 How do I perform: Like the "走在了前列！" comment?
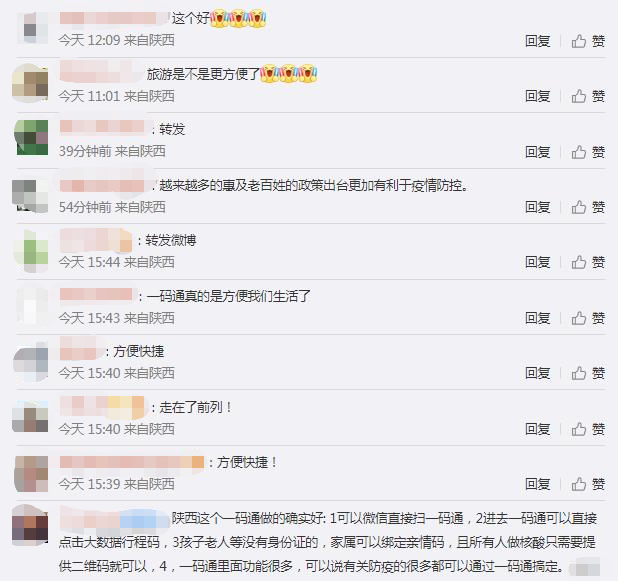(578, 429)
